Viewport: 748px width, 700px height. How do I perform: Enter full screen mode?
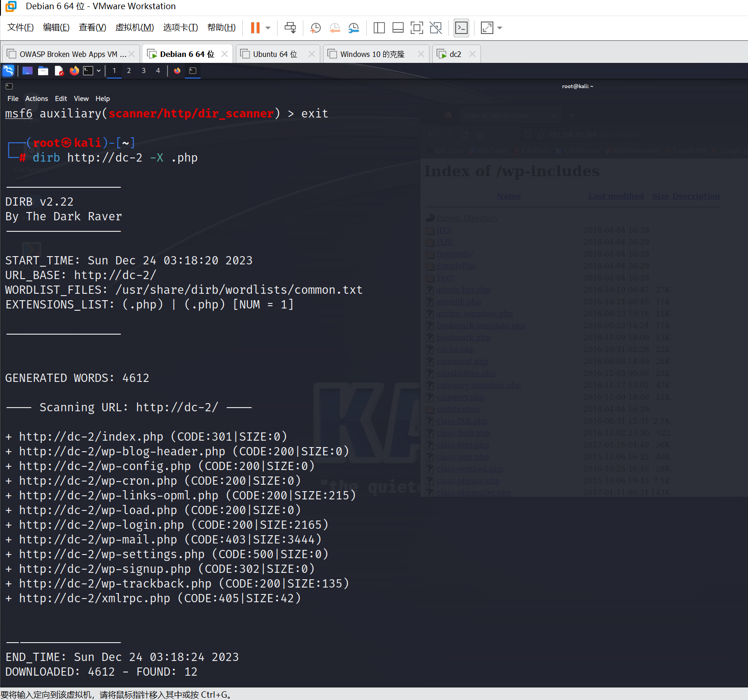[417, 28]
